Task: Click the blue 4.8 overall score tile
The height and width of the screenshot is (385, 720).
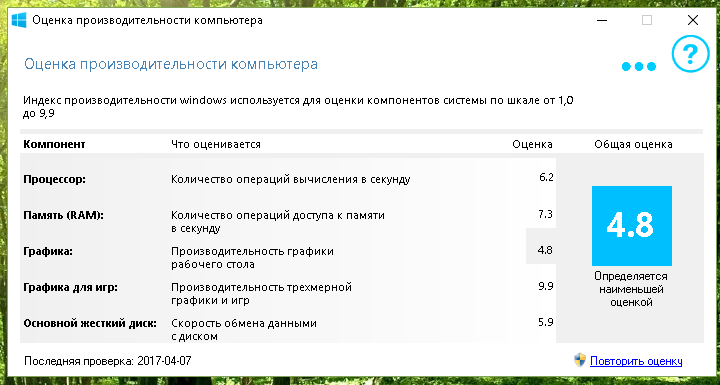Action: (x=632, y=226)
